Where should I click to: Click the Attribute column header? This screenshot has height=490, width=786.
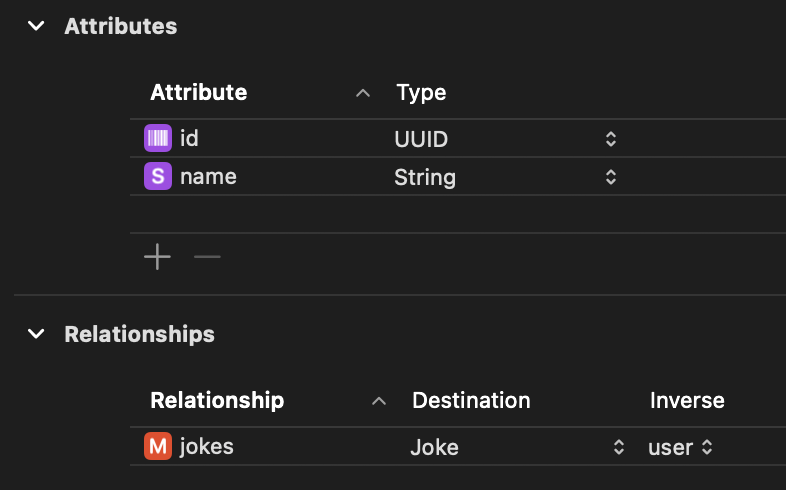[198, 93]
